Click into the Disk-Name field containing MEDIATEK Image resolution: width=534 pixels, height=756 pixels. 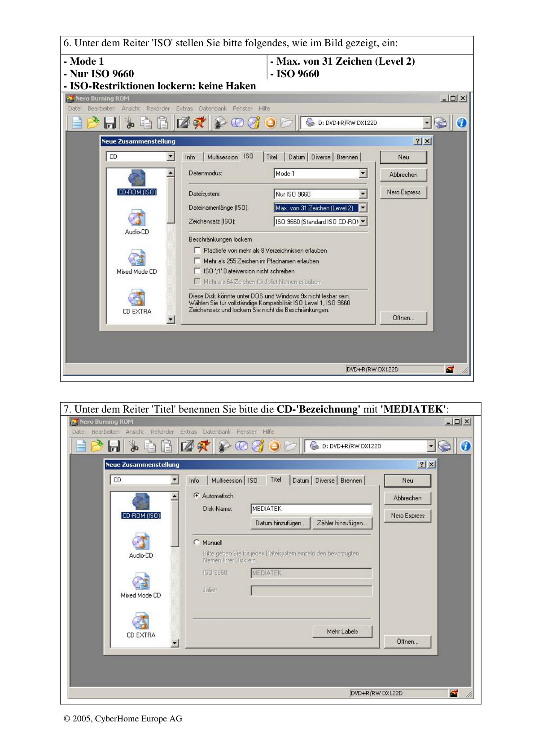(311, 509)
